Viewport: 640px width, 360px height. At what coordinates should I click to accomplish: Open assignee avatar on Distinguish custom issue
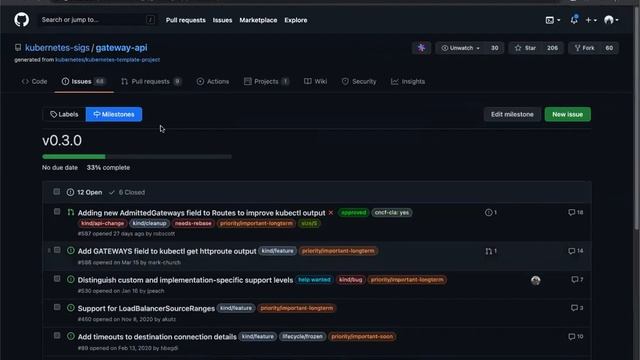pos(536,280)
